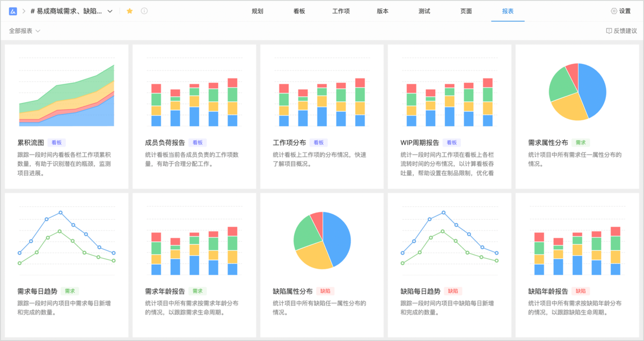Screen dimensions: 644x341
Task: Toggle the yellow favorite star
Action: point(129,11)
